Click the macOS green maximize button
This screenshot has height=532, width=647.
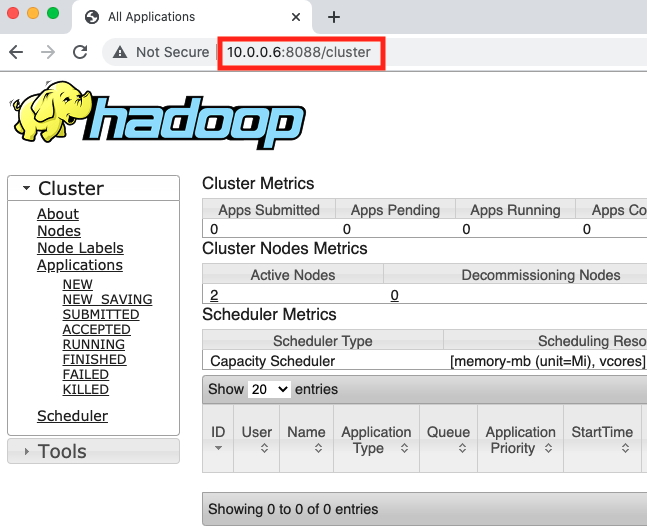[53, 13]
